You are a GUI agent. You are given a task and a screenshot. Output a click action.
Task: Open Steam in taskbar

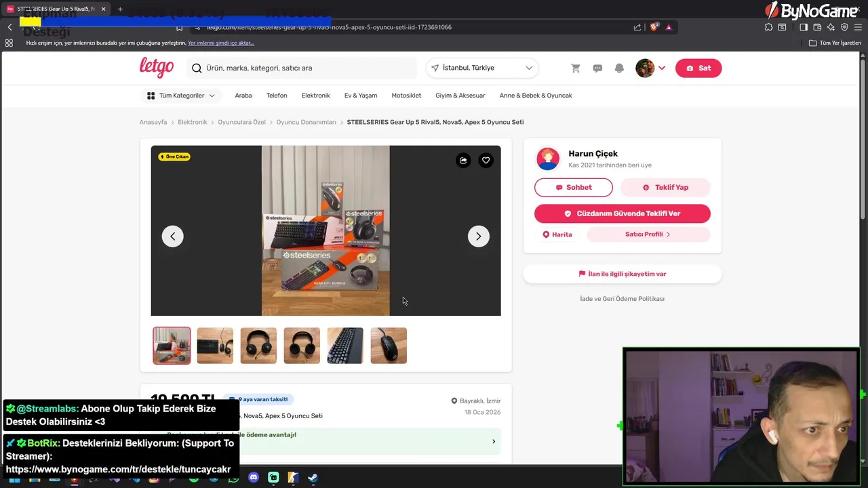313,478
